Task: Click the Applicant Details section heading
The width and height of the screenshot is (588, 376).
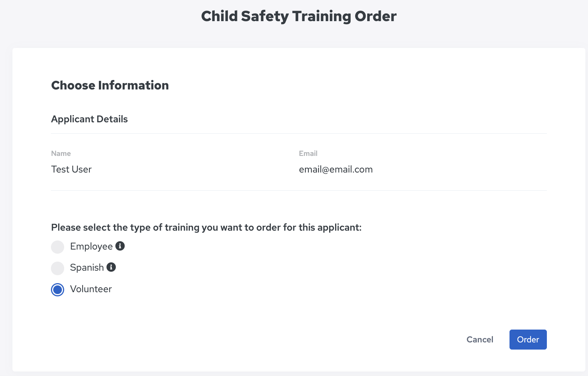Action: (89, 119)
